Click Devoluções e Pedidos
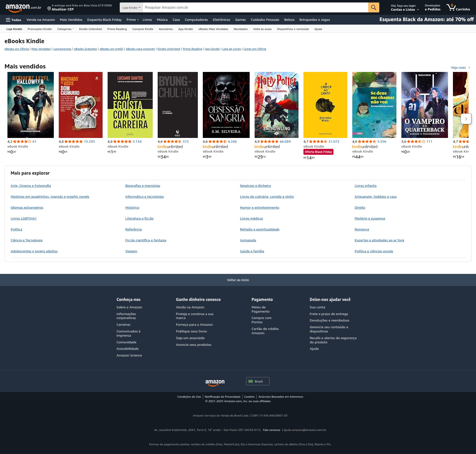The image size is (476, 454). [433, 7]
